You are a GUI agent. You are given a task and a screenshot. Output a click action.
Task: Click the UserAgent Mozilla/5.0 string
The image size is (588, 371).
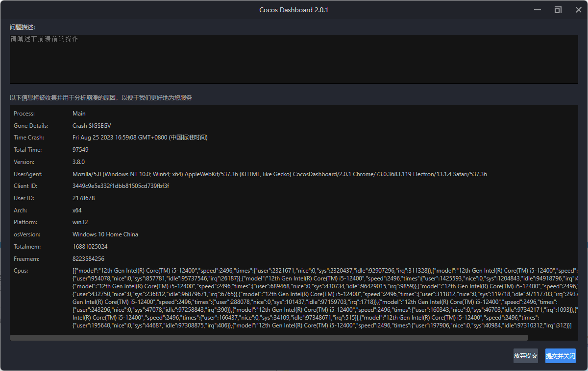(x=279, y=174)
